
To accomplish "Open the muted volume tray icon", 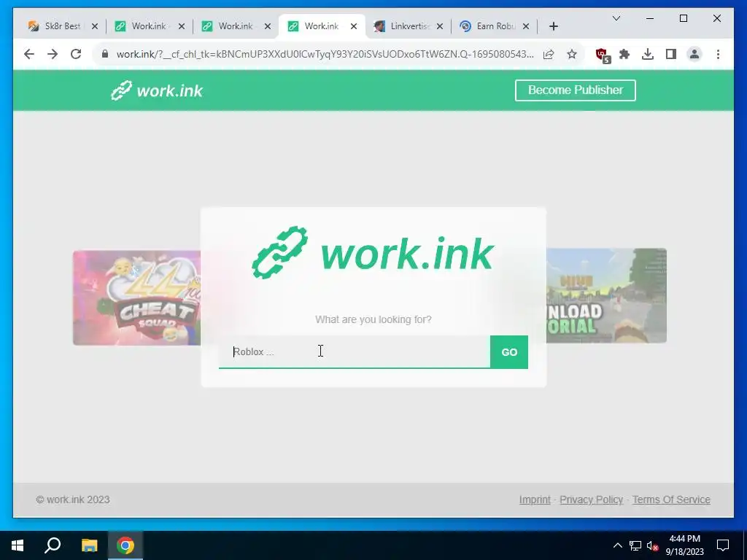I will [x=652, y=545].
